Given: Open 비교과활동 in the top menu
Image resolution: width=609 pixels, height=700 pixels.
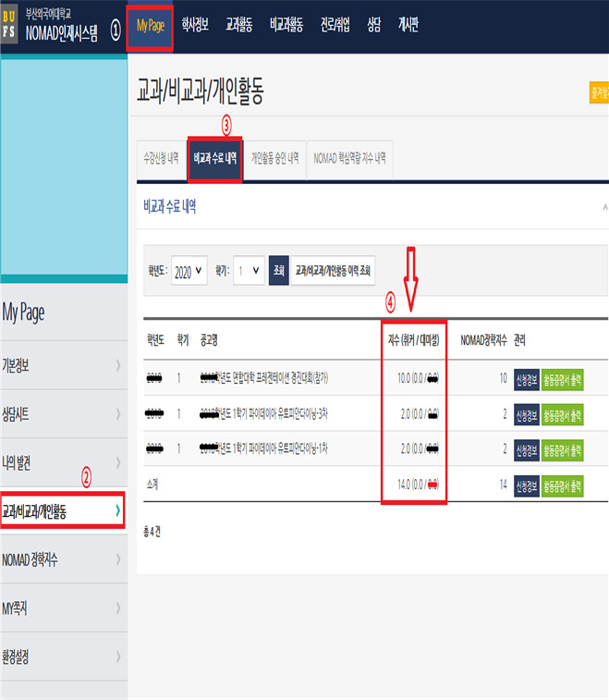Looking at the screenshot, I should [286, 26].
